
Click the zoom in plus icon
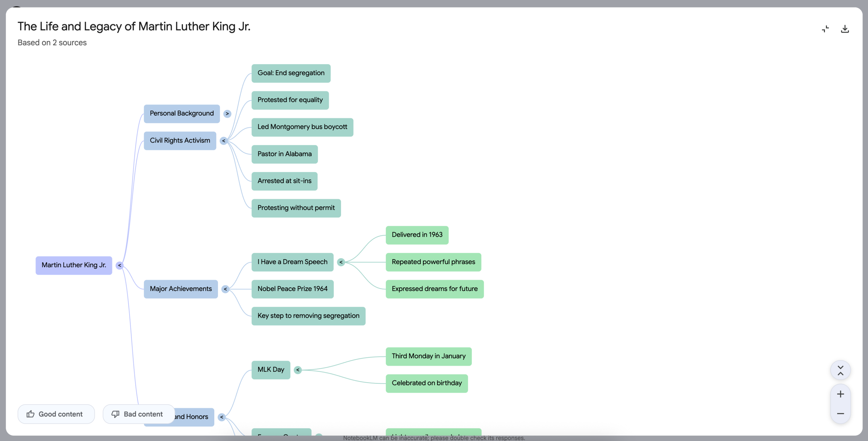840,394
